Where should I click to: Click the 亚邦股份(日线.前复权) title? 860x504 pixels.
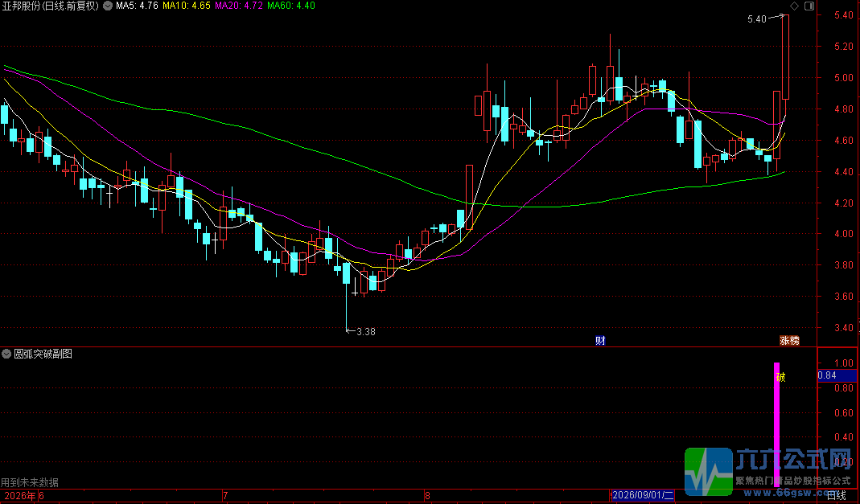coord(51,6)
